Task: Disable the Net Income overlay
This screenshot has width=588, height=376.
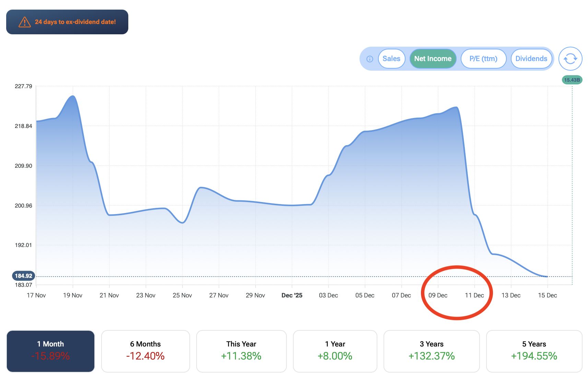Action: tap(433, 59)
